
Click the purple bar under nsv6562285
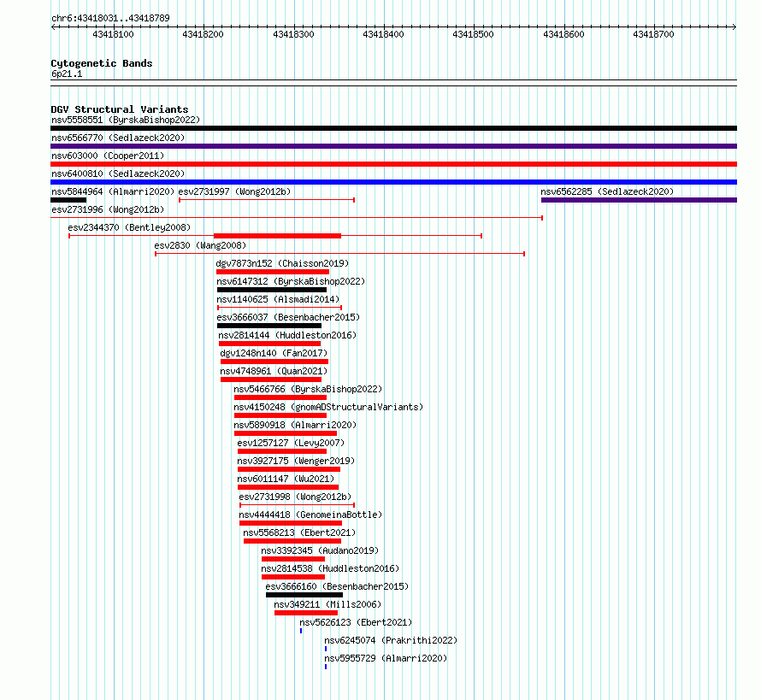(x=640, y=200)
